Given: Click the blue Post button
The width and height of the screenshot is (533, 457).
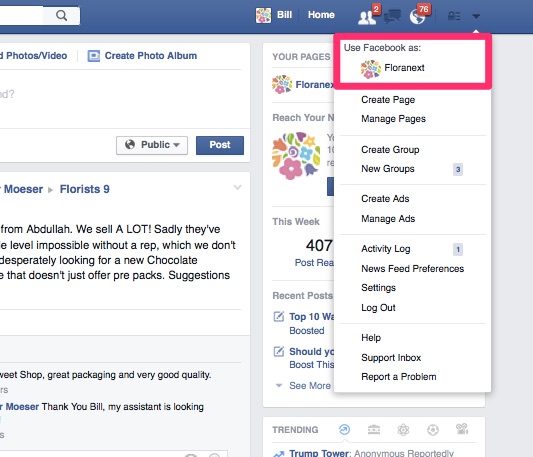Looking at the screenshot, I should pos(220,145).
